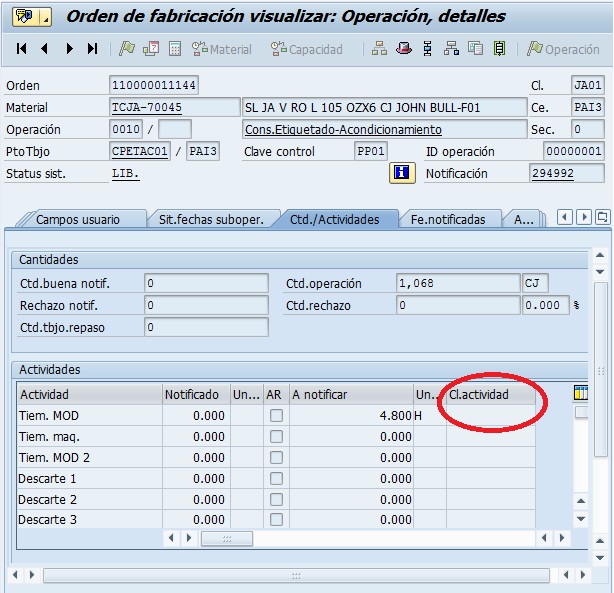Image resolution: width=614 pixels, height=593 pixels.
Task: Open the calculator grid toolbar icon
Action: 175,49
